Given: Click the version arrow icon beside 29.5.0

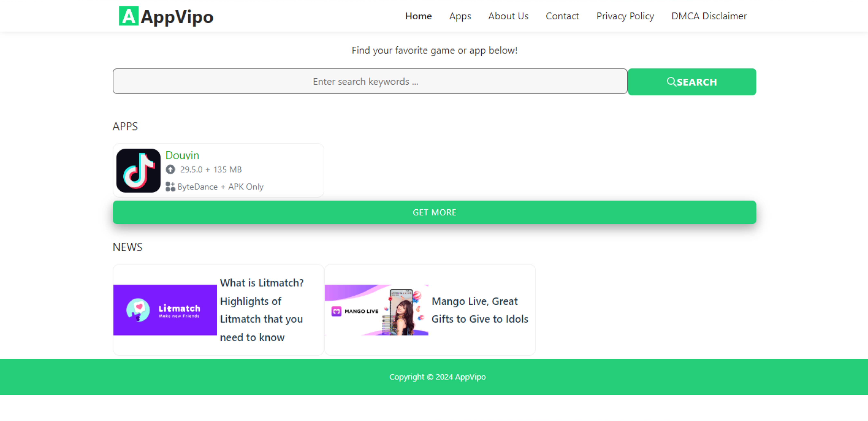Looking at the screenshot, I should pos(170,169).
